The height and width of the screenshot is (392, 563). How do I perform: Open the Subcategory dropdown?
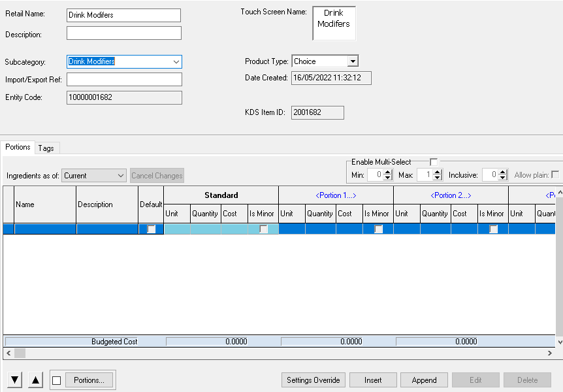(x=176, y=61)
